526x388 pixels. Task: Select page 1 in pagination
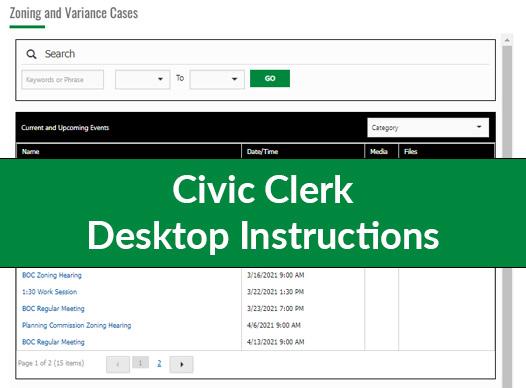(141, 363)
